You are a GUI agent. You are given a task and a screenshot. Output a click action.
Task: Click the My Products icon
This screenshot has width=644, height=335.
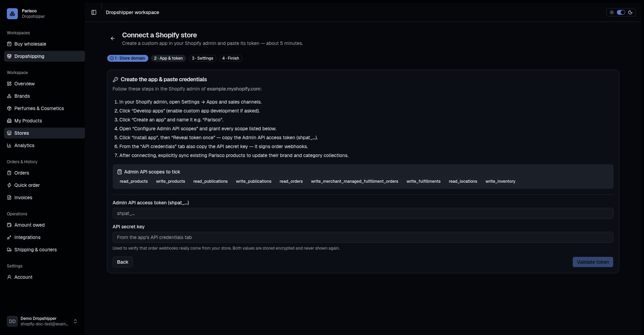[x=9, y=121]
